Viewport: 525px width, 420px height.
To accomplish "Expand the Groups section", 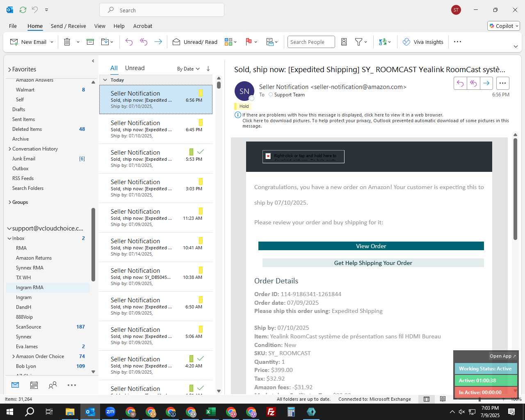I will click(x=9, y=202).
